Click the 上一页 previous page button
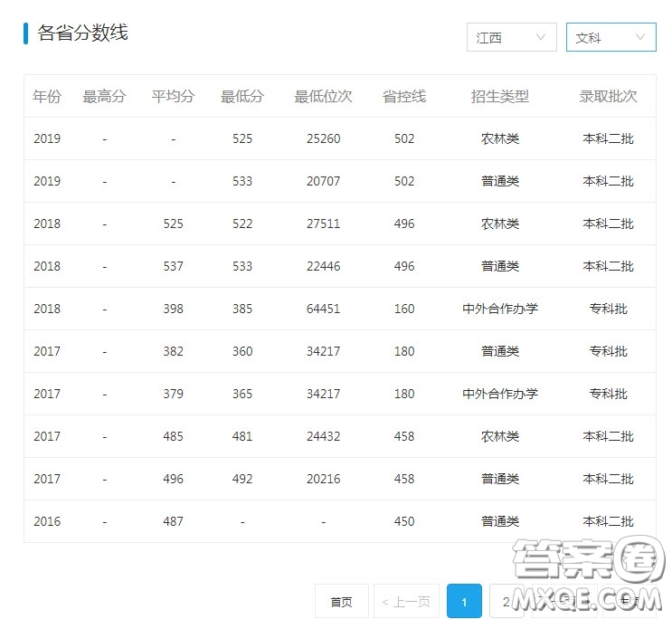The image size is (672, 619). (x=406, y=601)
